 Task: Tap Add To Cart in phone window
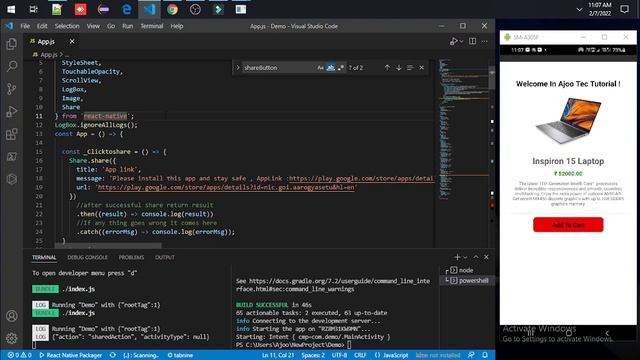point(568,225)
